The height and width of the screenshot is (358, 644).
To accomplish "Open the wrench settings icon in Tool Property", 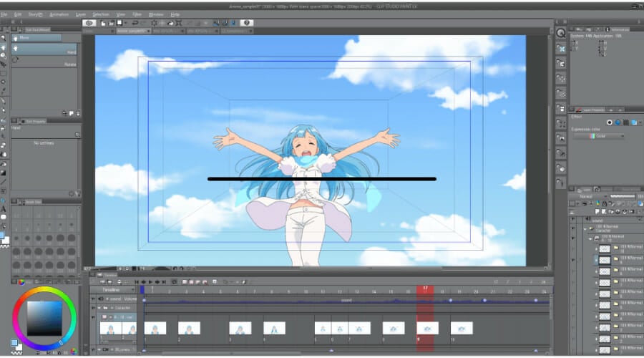I will 77,193.
